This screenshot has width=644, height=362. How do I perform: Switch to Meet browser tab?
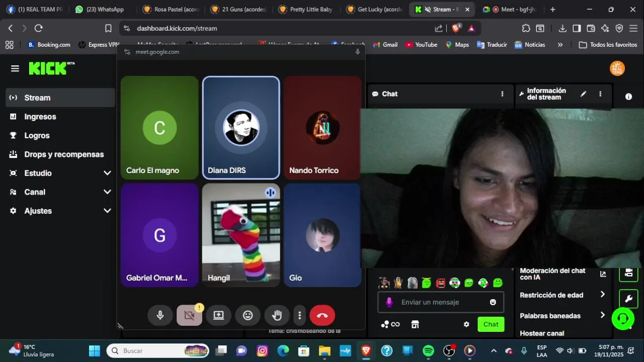(x=509, y=10)
